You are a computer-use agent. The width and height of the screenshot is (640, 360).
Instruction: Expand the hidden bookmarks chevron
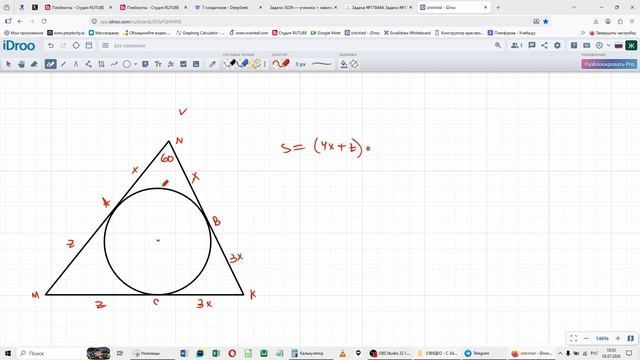582,33
